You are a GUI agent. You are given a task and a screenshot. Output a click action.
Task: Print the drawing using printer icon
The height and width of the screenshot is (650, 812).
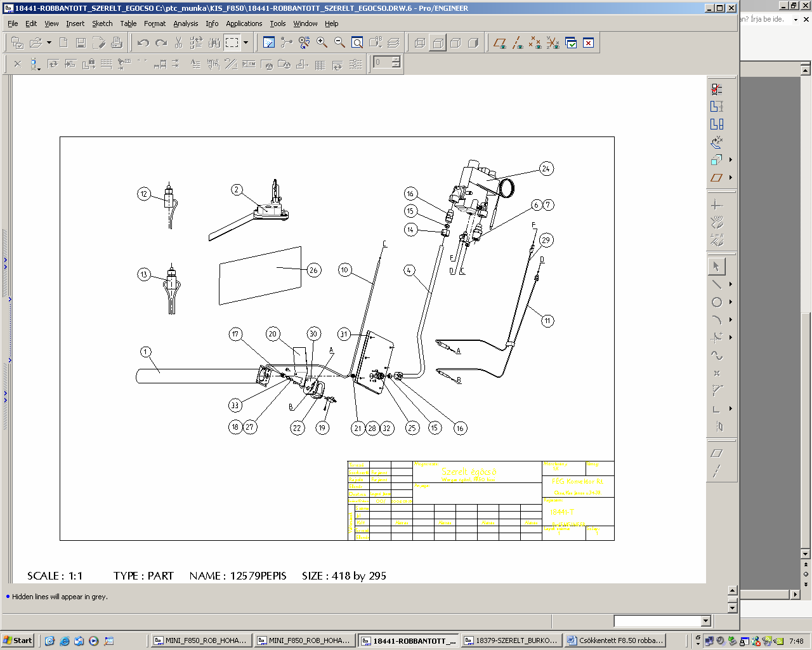point(117,43)
